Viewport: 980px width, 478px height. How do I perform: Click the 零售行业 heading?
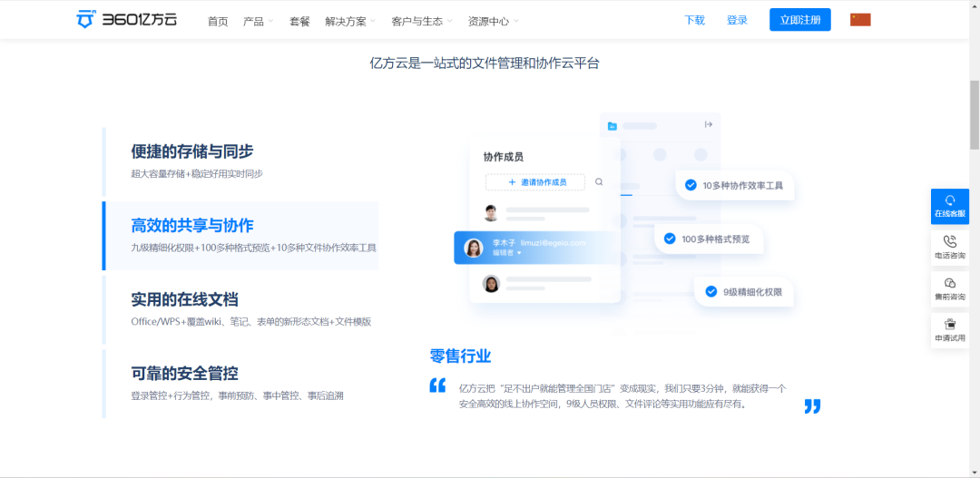tap(461, 356)
